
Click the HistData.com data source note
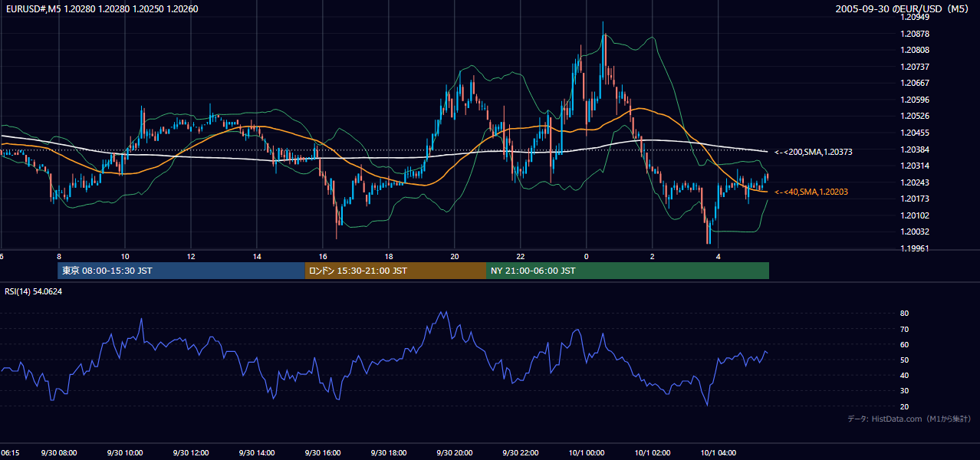909,419
